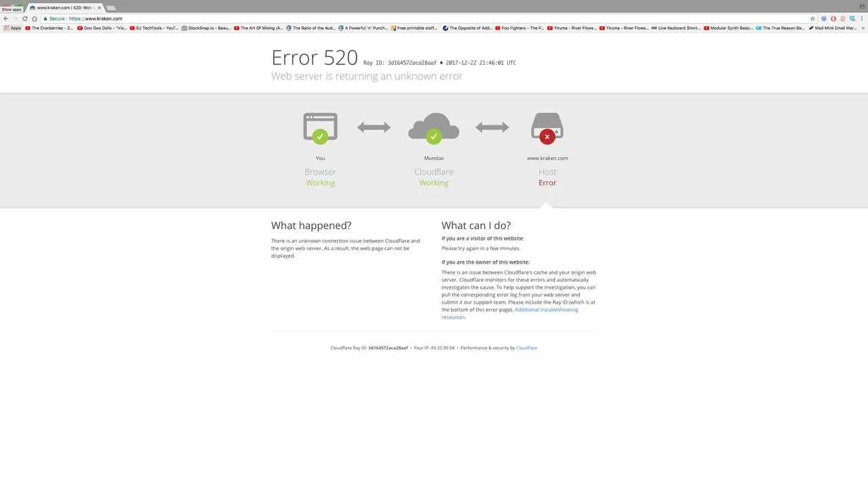Image resolution: width=868 pixels, height=488 pixels.
Task: Open the Chrome three-dot menu
Action: 862,18
